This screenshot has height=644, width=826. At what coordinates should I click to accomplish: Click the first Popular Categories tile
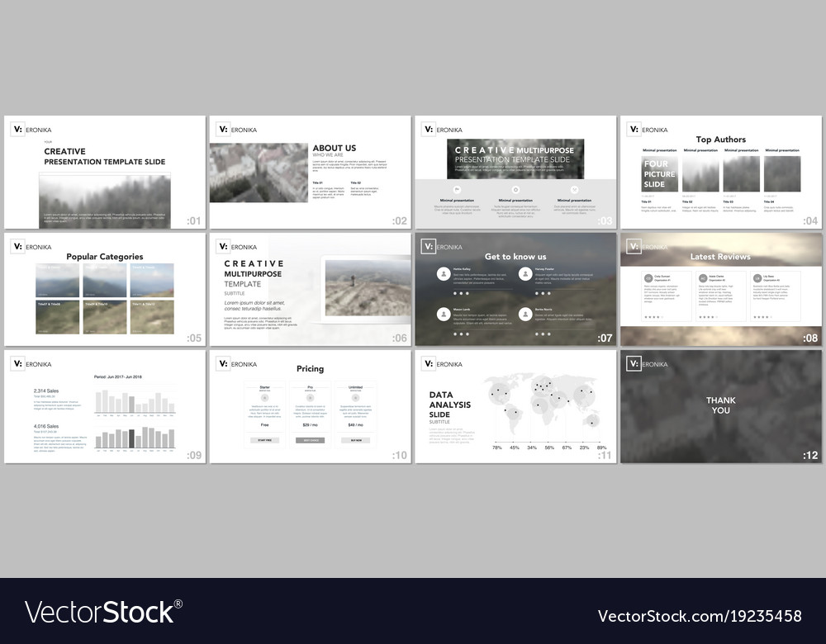(x=58, y=280)
